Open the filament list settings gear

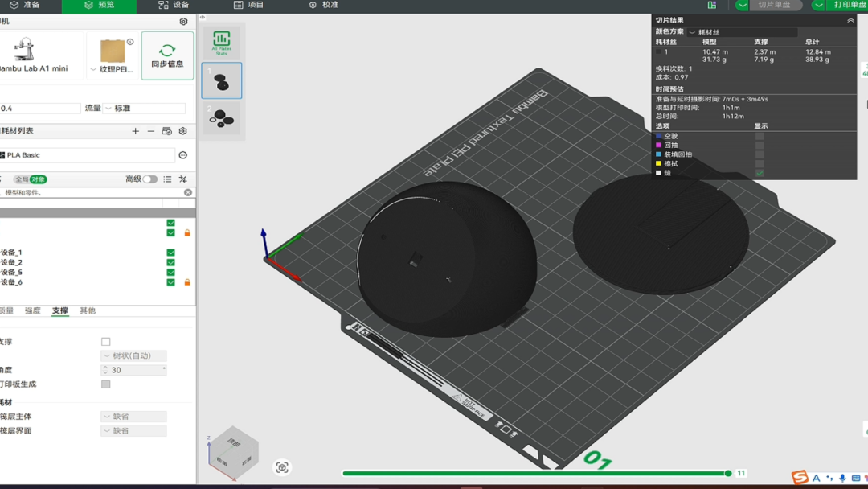point(182,131)
